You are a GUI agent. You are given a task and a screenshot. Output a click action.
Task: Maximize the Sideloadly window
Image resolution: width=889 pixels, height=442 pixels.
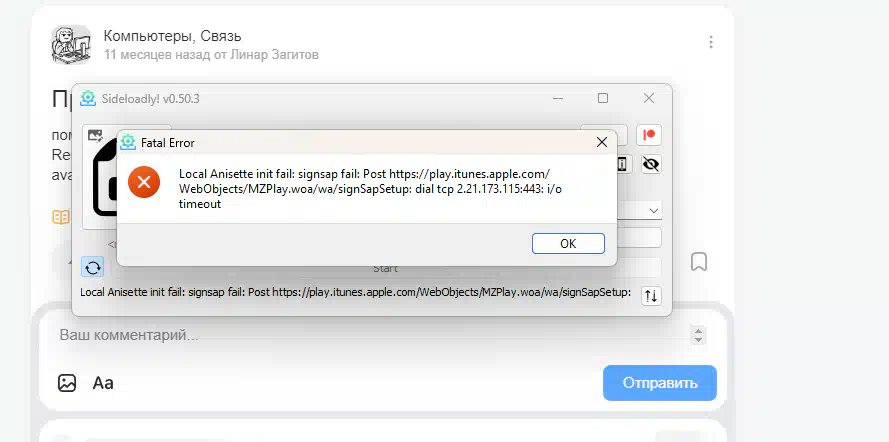603,98
